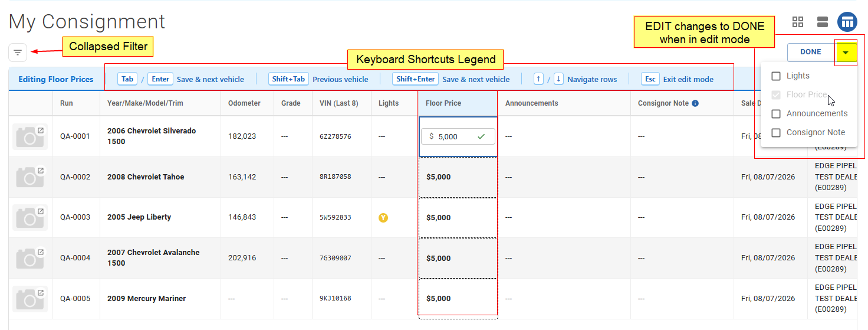This screenshot has height=330, width=868.
Task: Click the Tab key hint
Action: click(127, 79)
